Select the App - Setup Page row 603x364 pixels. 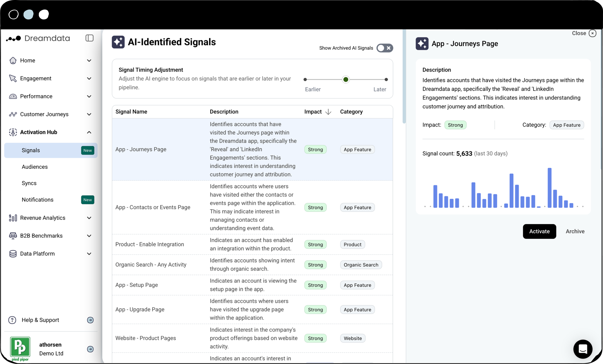pyautogui.click(x=137, y=285)
